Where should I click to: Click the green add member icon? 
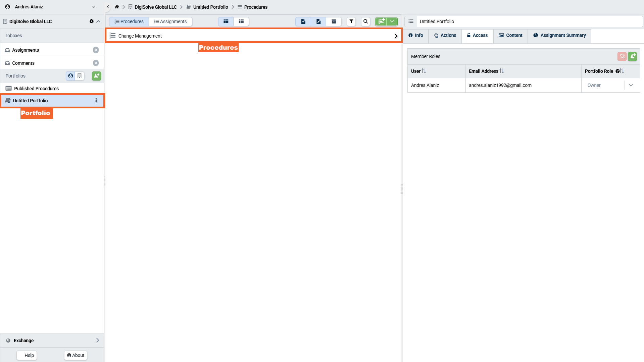pos(632,56)
